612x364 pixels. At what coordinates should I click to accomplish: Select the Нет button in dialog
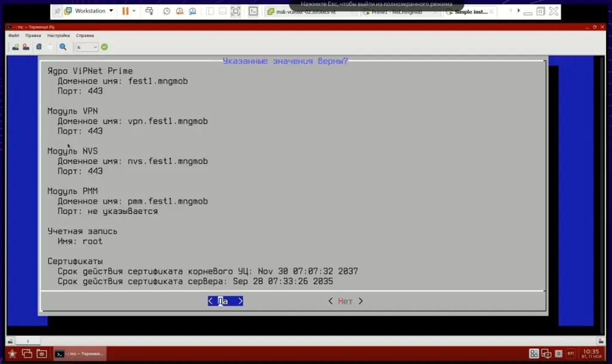[345, 301]
